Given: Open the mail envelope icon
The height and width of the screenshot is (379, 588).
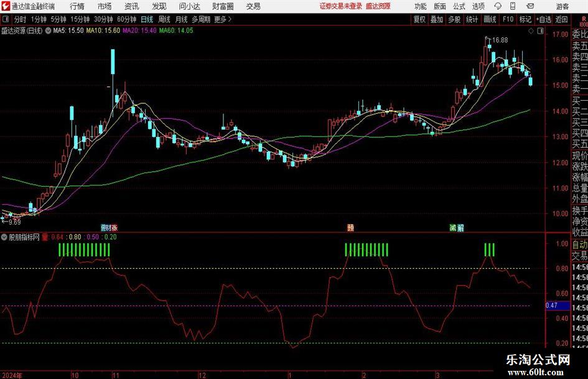Looking at the screenshot, I should click(530, 6).
